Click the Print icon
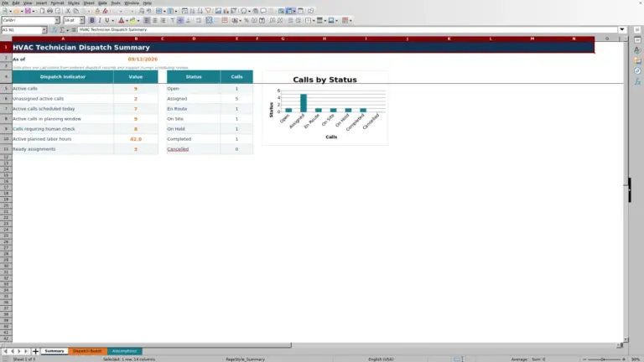Viewport: 644px width, 362px height. tap(49, 11)
